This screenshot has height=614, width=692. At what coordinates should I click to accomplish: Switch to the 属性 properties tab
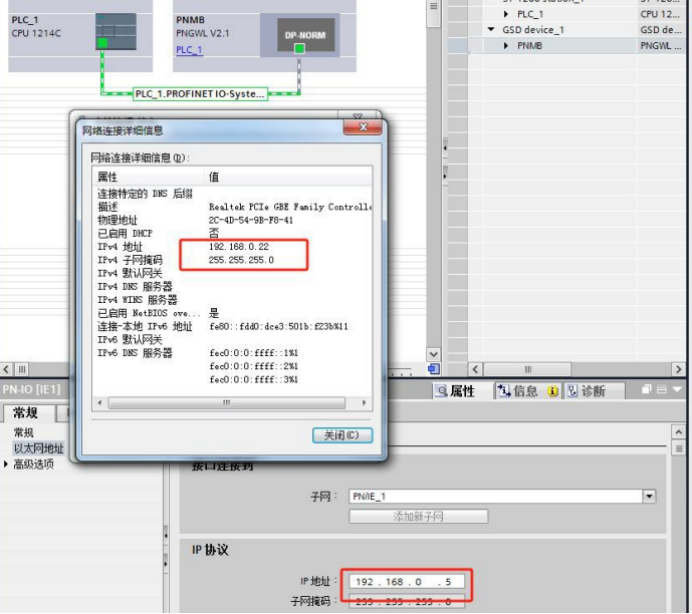click(x=455, y=391)
